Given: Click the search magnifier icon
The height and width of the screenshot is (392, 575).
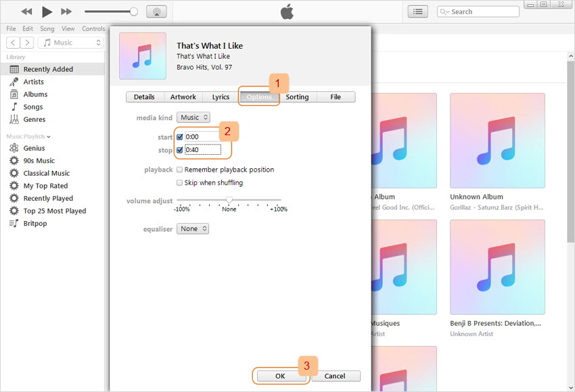Looking at the screenshot, I should point(443,11).
